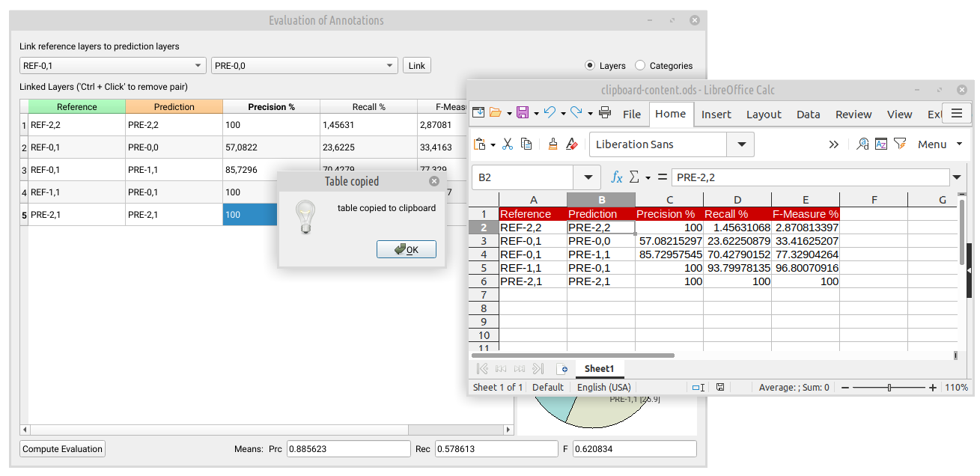Switch to the Data tab

[809, 115]
